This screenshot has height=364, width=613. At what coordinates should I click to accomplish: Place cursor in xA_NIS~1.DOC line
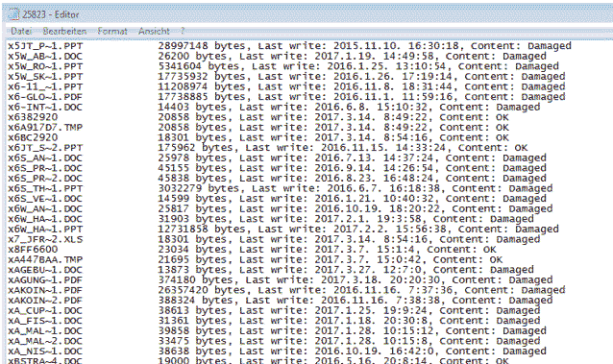pyautogui.click(x=277, y=352)
